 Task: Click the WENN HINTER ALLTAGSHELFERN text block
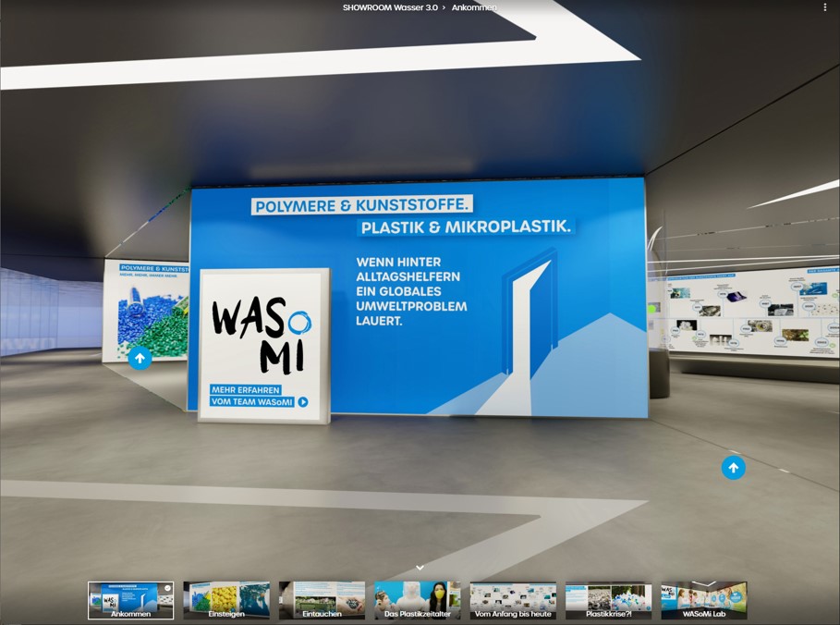(411, 291)
